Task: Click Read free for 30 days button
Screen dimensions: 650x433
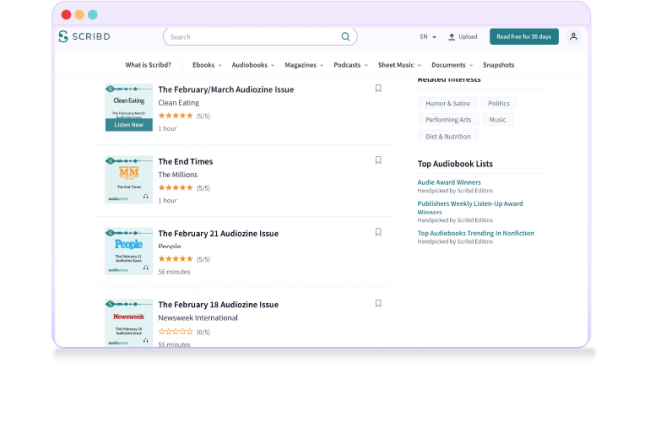Action: coord(523,37)
